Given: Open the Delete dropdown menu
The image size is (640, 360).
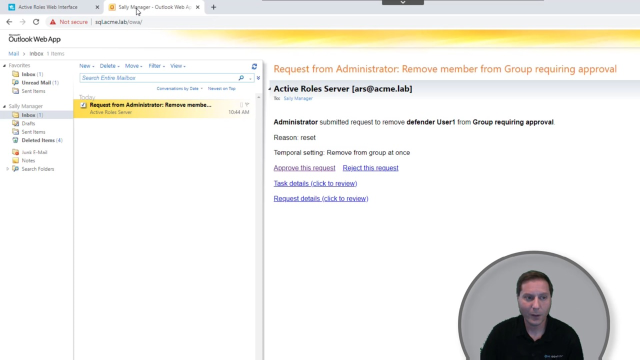Looking at the screenshot, I should pos(109,66).
